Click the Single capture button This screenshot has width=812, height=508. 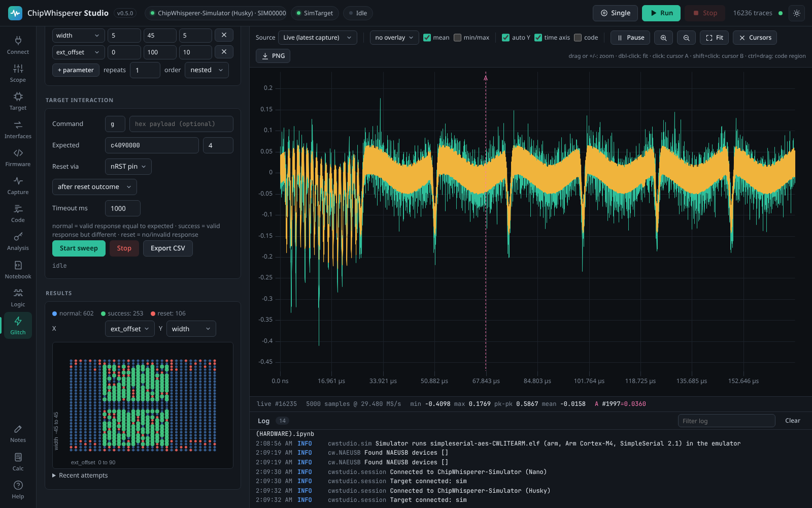click(615, 13)
